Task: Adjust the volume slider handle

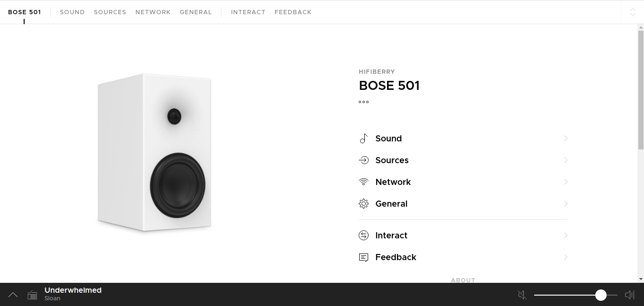Action: pyautogui.click(x=600, y=295)
